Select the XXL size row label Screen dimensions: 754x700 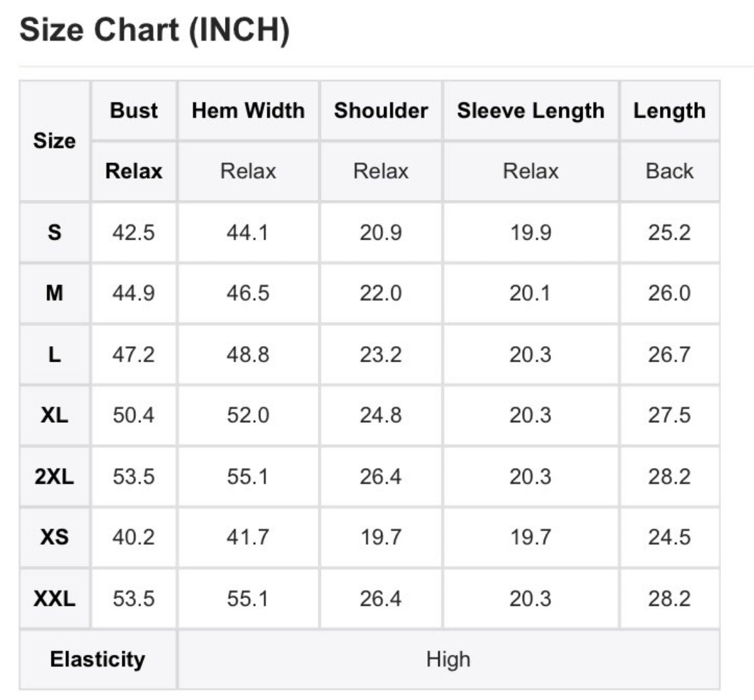point(54,599)
